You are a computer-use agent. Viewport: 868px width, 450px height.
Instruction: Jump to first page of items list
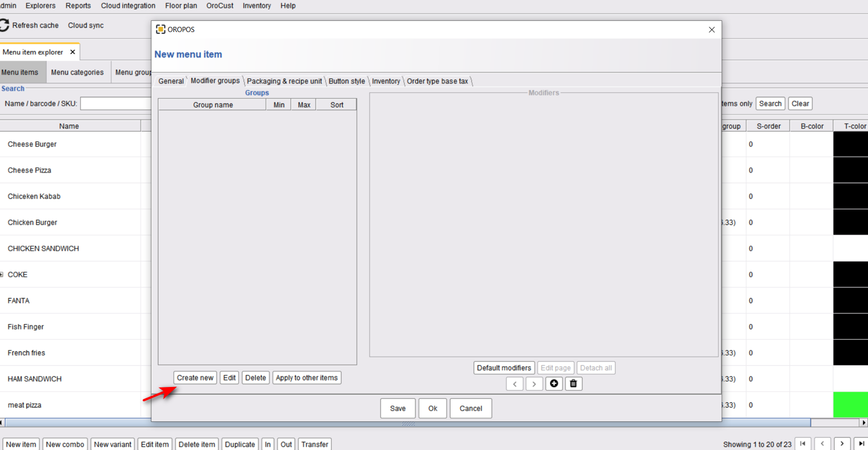pyautogui.click(x=803, y=444)
